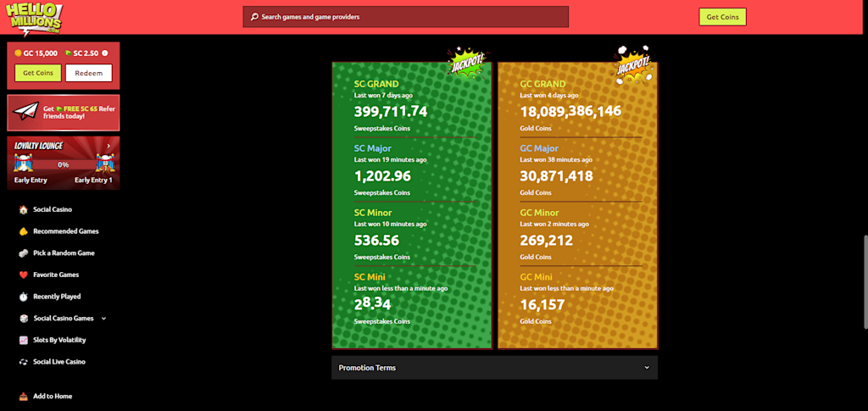Click the GC Minor heading

540,213
